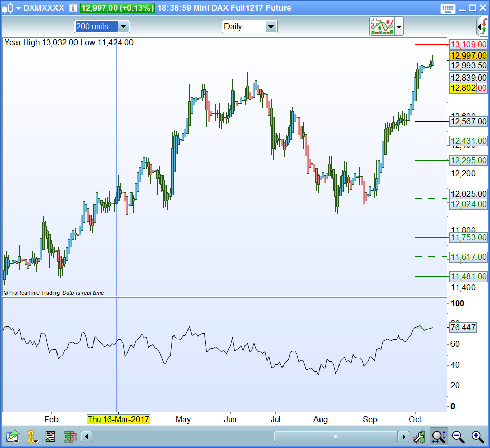Open the candlestick chart style icon
This screenshot has width=490, height=448.
click(x=8, y=8)
